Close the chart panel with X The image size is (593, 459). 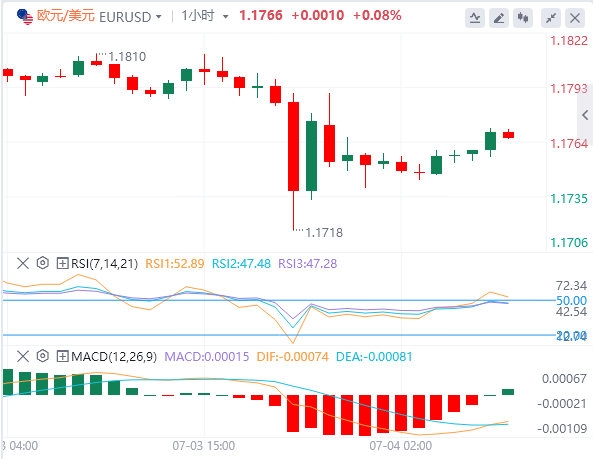[575, 18]
